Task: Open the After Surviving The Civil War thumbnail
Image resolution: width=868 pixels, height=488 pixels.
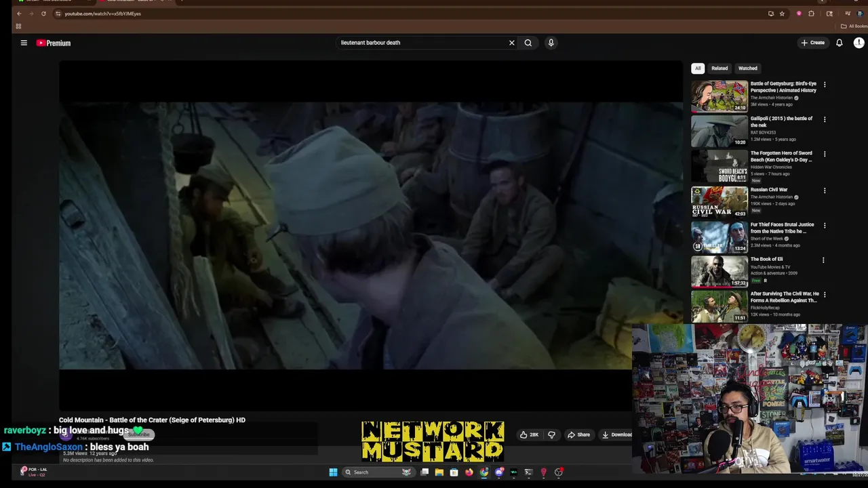Action: point(719,306)
